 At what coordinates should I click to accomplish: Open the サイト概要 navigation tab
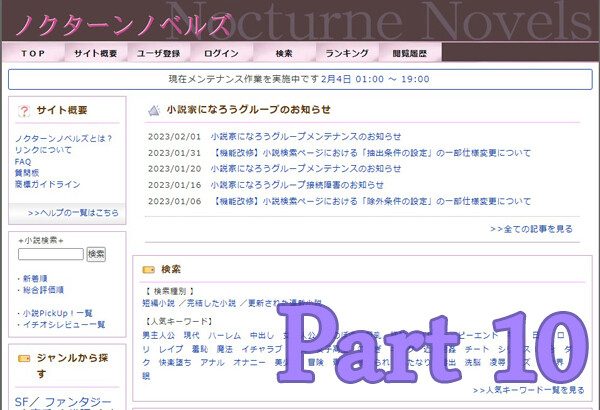point(96,53)
